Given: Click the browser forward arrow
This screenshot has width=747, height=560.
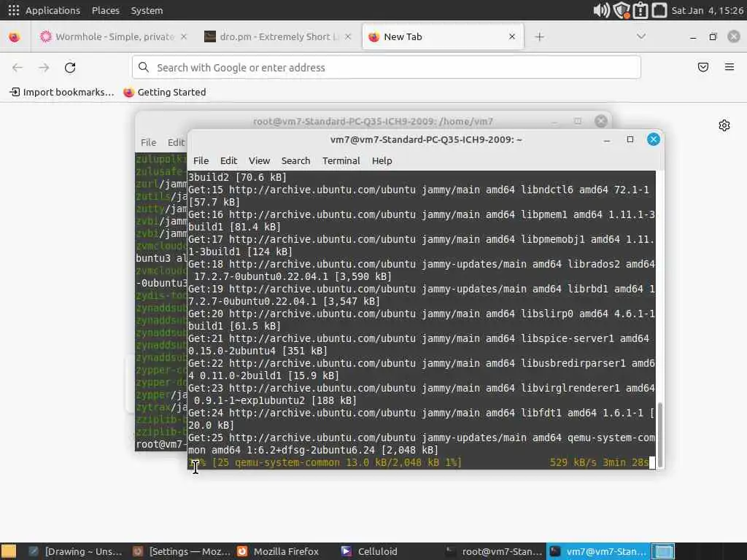Looking at the screenshot, I should (44, 68).
